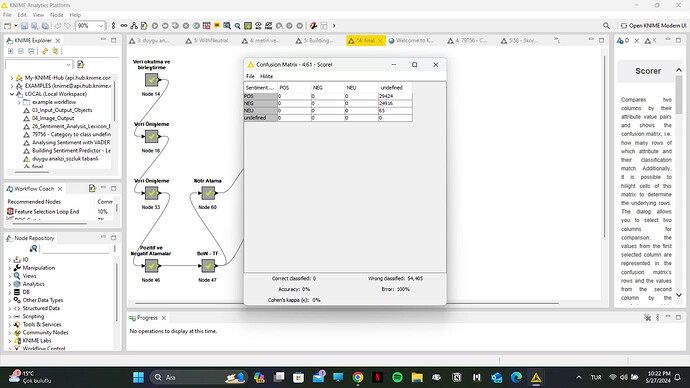Click the Node Repository search field
Image resolution: width=690 pixels, height=388 pixels.
[x=75, y=249]
